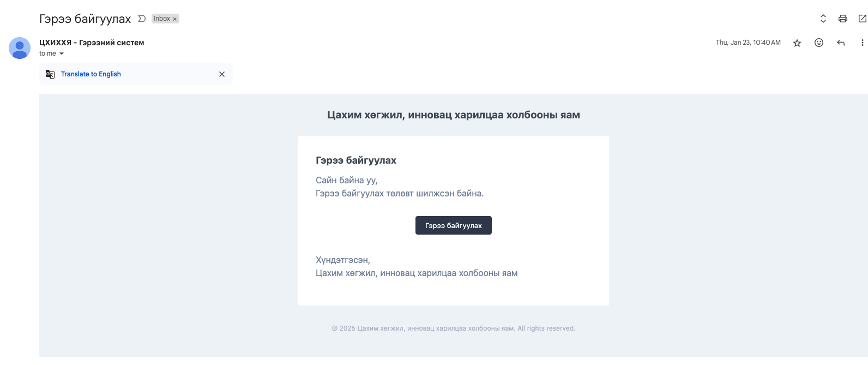Click the reply arrow icon
The width and height of the screenshot is (868, 365).
[x=841, y=43]
